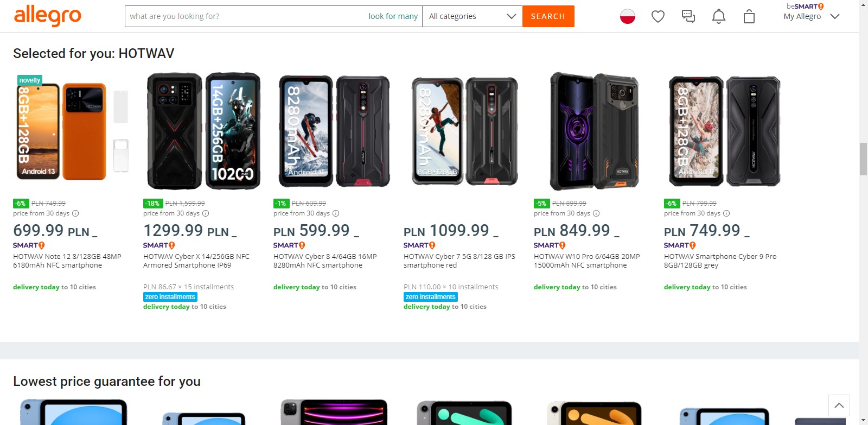
Task: Click the HOTWAV Cyber 8 product image
Action: coord(334,131)
